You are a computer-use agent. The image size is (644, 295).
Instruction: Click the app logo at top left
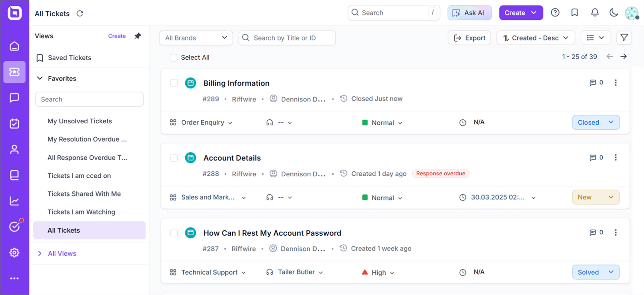tap(14, 13)
